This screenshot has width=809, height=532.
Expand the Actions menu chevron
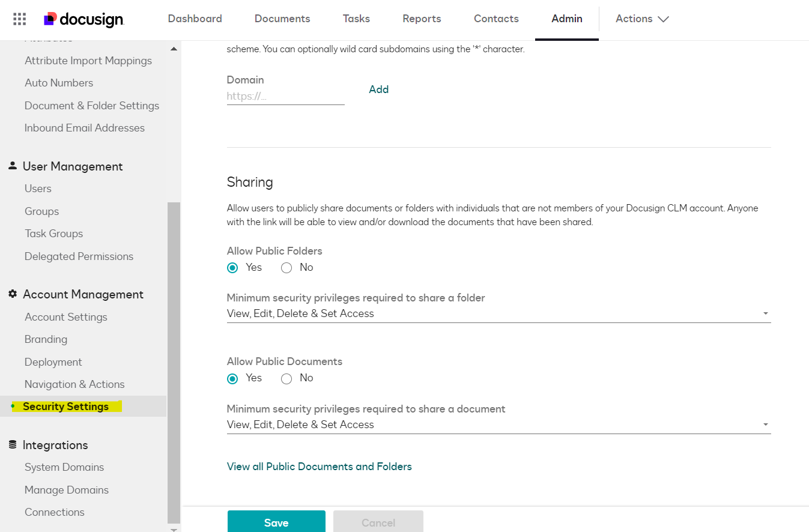664,19
